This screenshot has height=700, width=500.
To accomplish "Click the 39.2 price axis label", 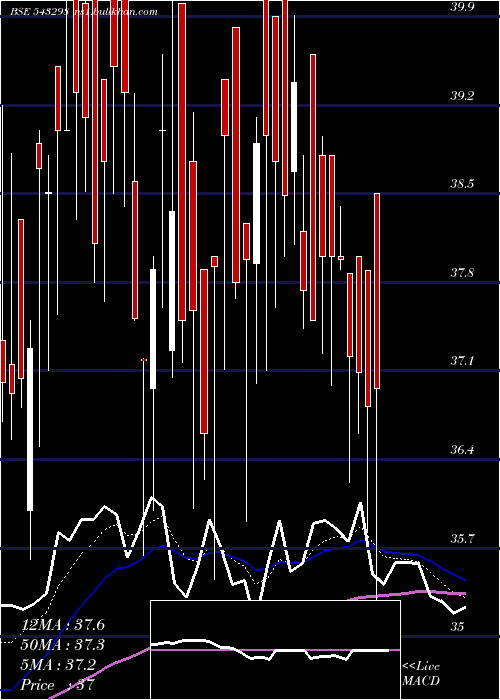I will point(462,96).
